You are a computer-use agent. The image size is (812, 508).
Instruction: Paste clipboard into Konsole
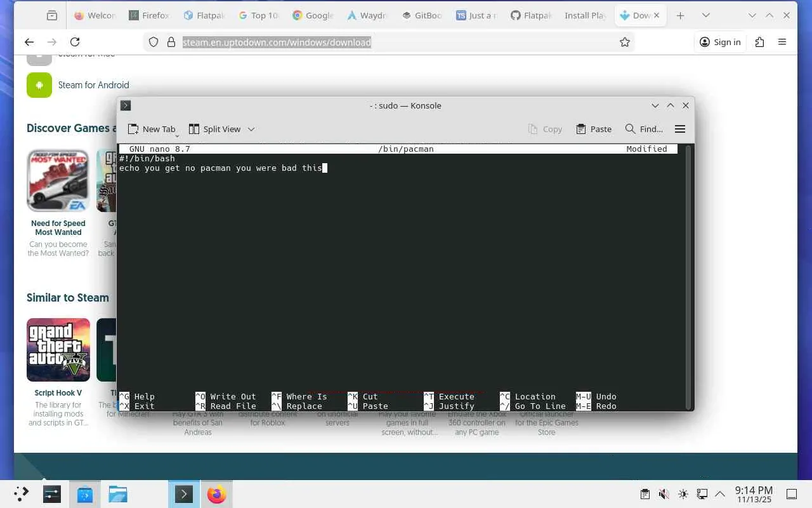pyautogui.click(x=594, y=129)
